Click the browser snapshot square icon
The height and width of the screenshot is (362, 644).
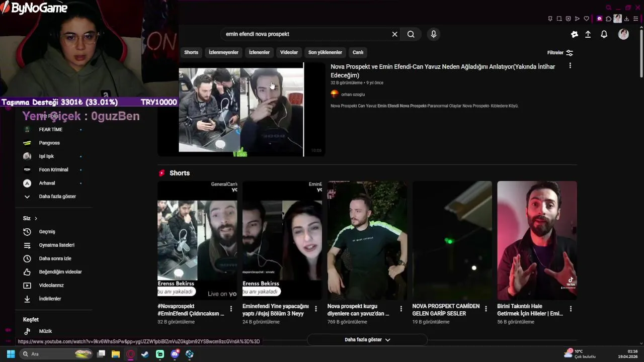click(559, 19)
